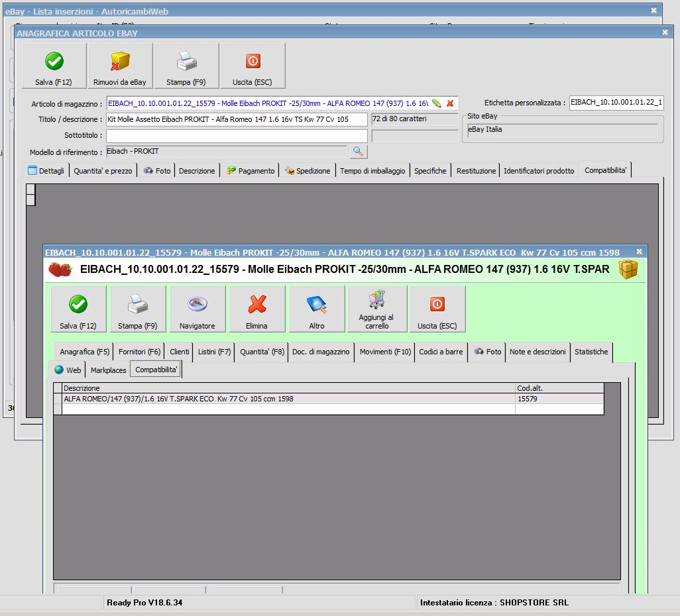The height and width of the screenshot is (616, 680).
Task: Open the Clienti tab
Action: pos(180,352)
